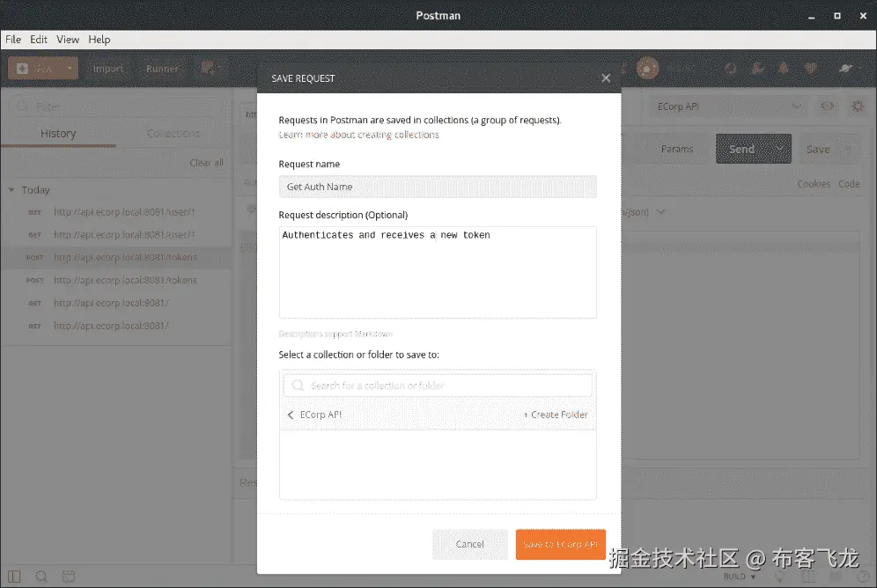877x588 pixels.
Task: Select highlighted POST api.ecorp.local:8081/tokens history entry
Action: tap(116, 258)
